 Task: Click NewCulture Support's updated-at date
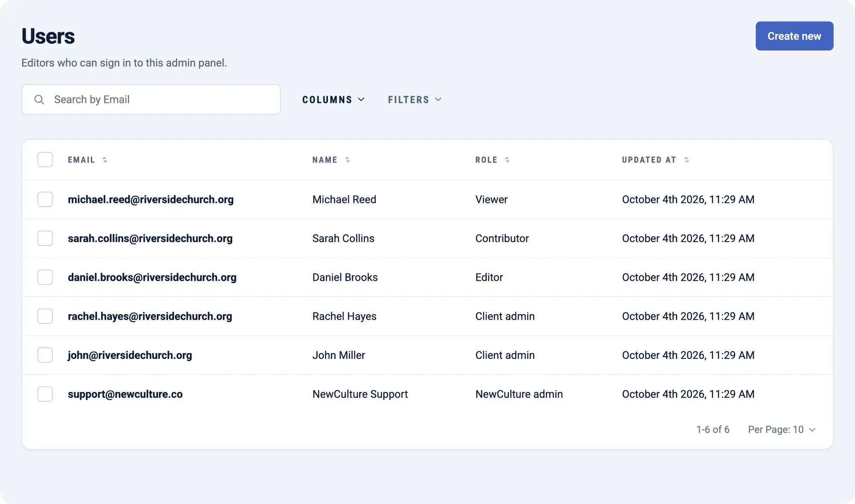pyautogui.click(x=688, y=394)
